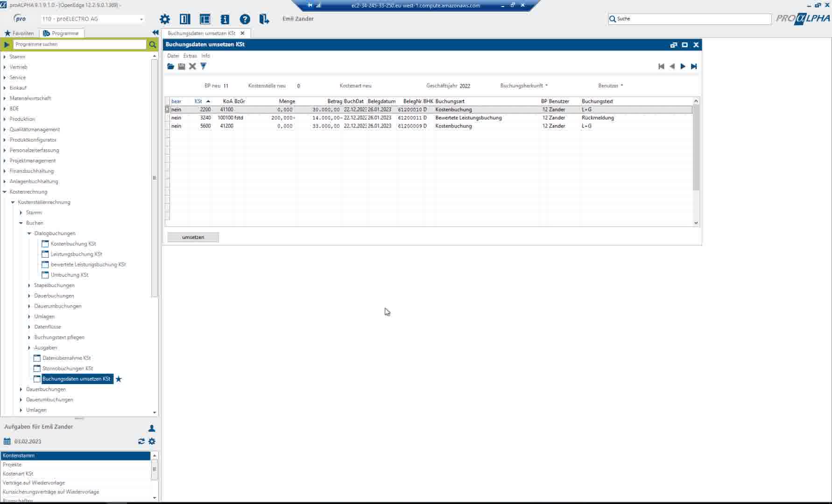832x504 pixels.
Task: Open the settings gear in top toolbar
Action: (x=165, y=19)
